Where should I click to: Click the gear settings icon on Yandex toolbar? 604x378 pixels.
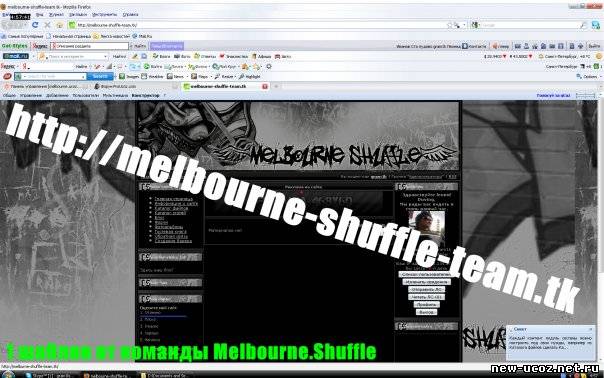click(x=269, y=66)
